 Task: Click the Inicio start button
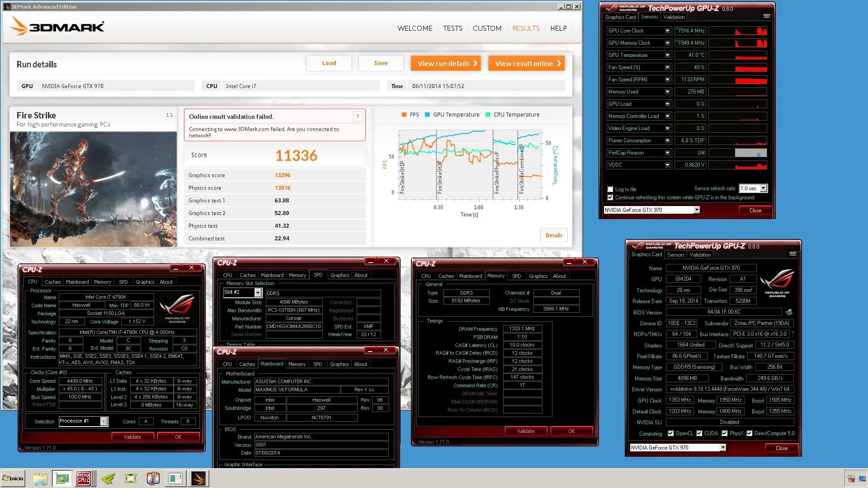(13, 479)
